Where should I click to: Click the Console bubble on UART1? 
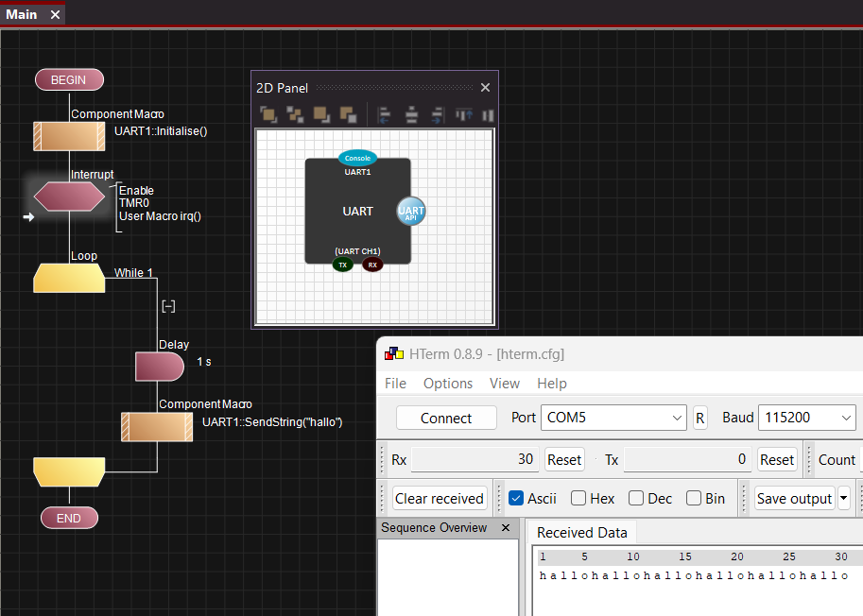point(357,158)
